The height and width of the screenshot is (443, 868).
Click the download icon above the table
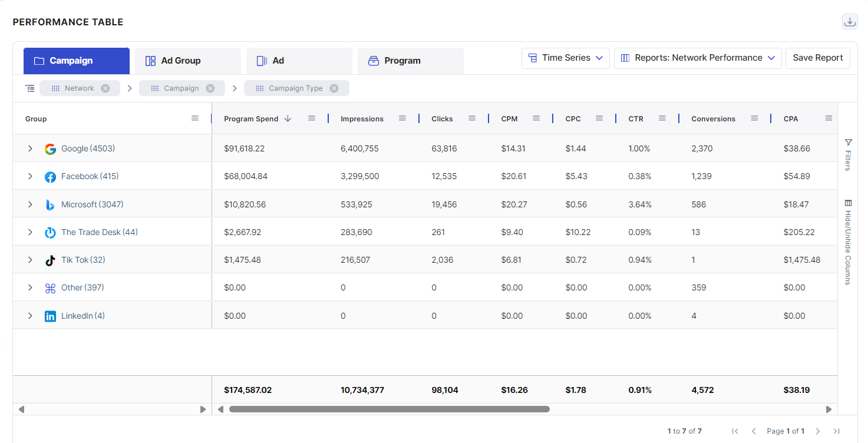point(850,22)
